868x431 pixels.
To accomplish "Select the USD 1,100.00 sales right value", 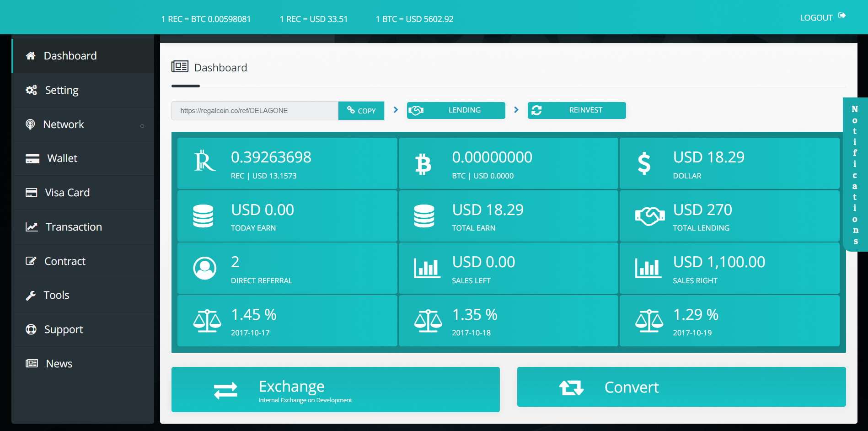I will point(719,262).
